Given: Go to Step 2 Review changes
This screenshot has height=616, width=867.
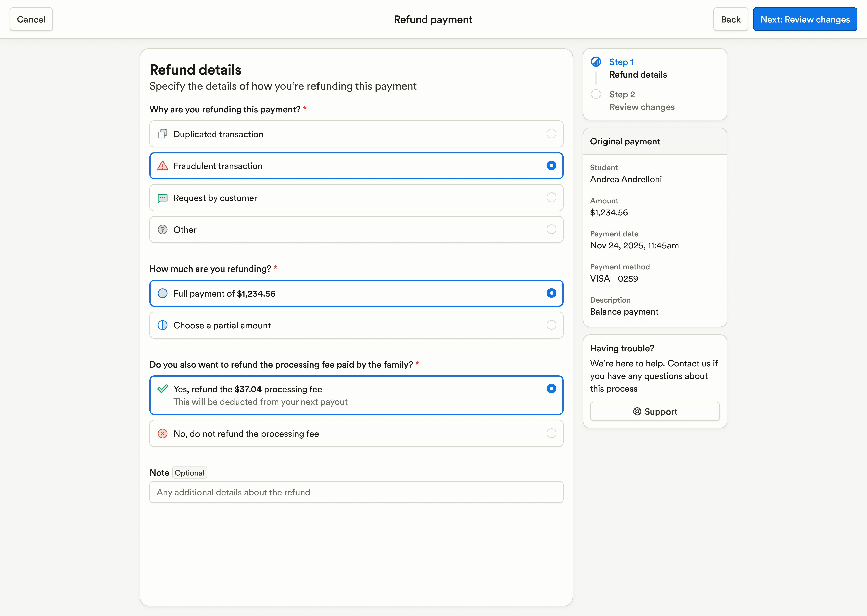Looking at the screenshot, I should coord(641,101).
